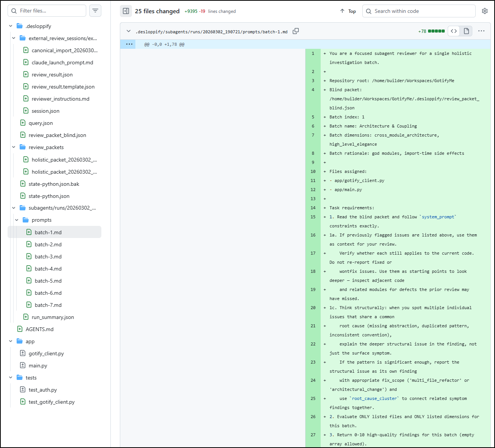Switch to source diff view
Viewport: 495px width, 448px height.
click(x=454, y=31)
